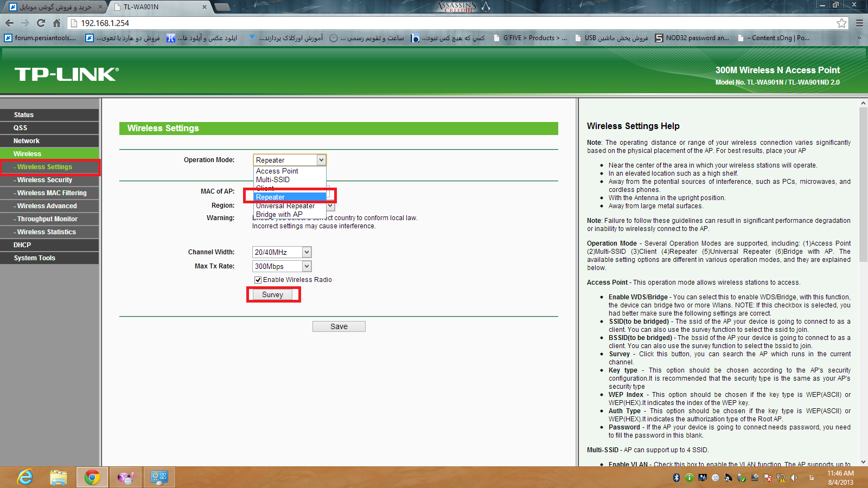Show more bookmarks via overflow chevron

point(859,38)
